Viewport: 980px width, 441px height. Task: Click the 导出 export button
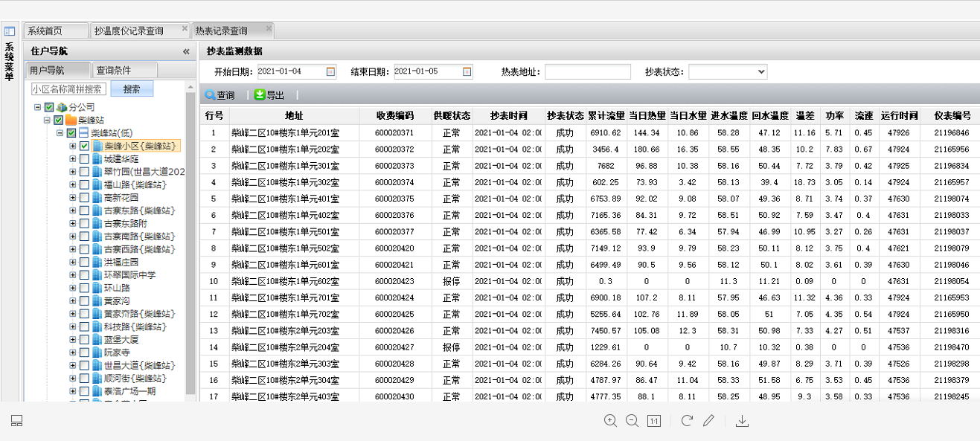click(x=269, y=95)
